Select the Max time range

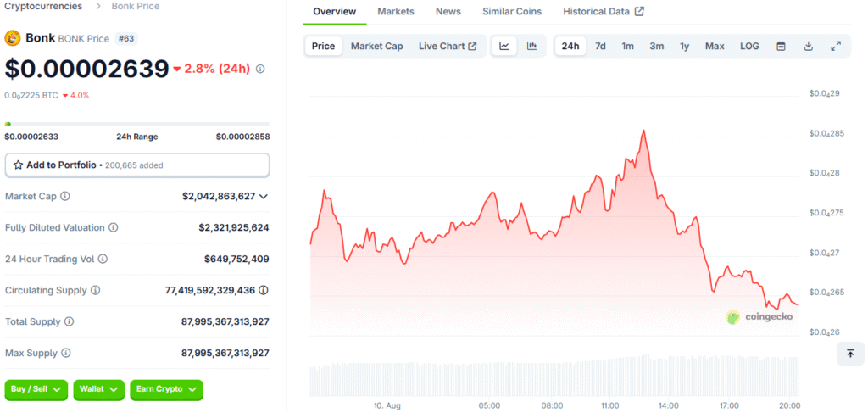coord(715,47)
